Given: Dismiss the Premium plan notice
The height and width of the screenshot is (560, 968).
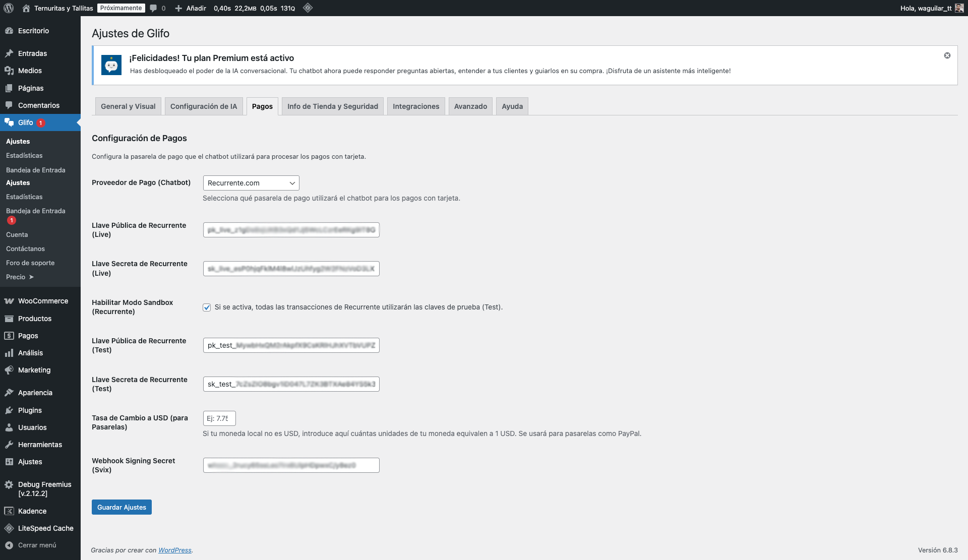Looking at the screenshot, I should pyautogui.click(x=947, y=55).
